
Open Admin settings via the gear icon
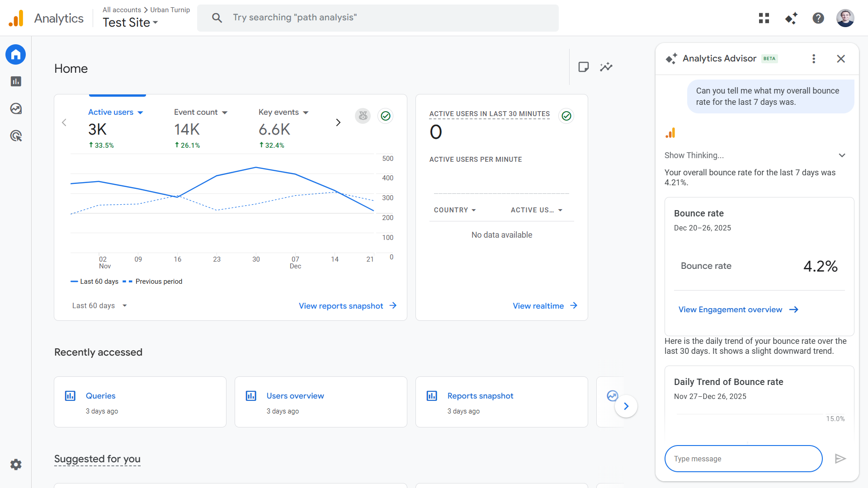tap(15, 465)
